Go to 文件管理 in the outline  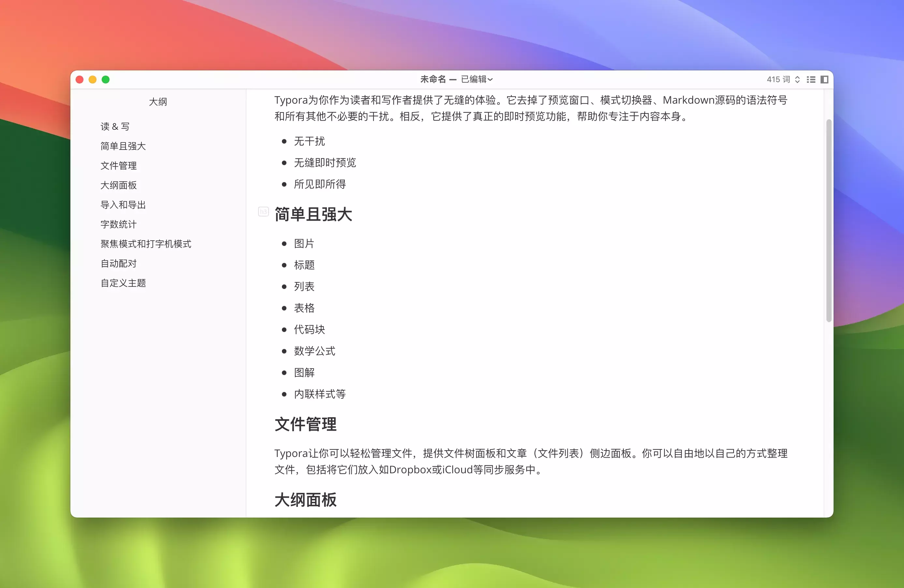119,166
